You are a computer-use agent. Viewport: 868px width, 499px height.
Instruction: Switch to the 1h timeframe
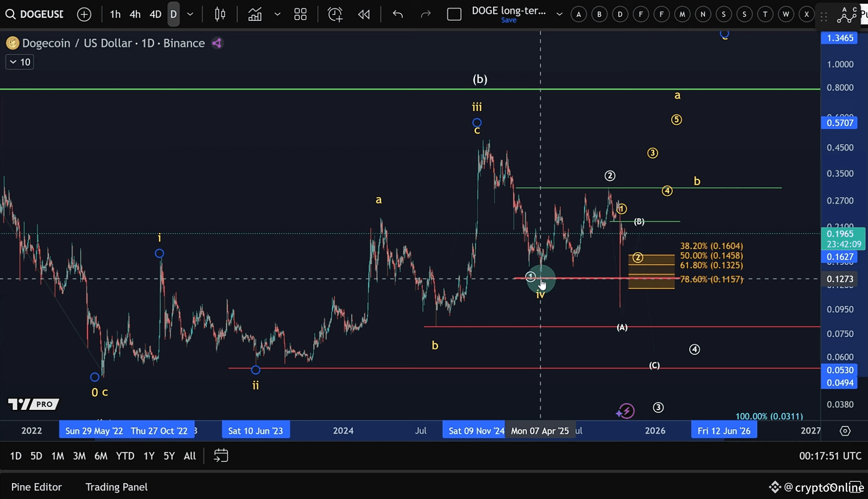pos(115,14)
